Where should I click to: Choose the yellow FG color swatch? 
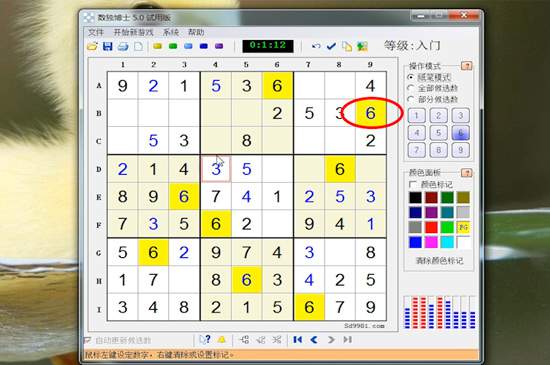463,227
